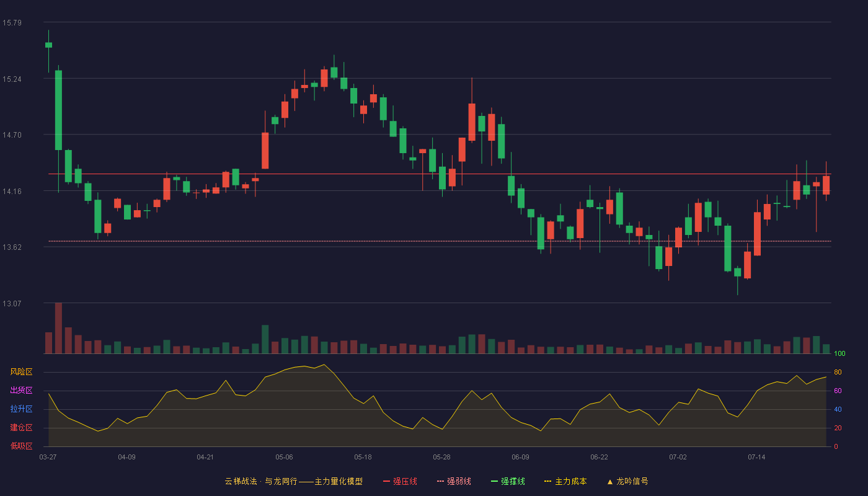Select the 出货区 zone label
868x496 pixels.
(21, 391)
